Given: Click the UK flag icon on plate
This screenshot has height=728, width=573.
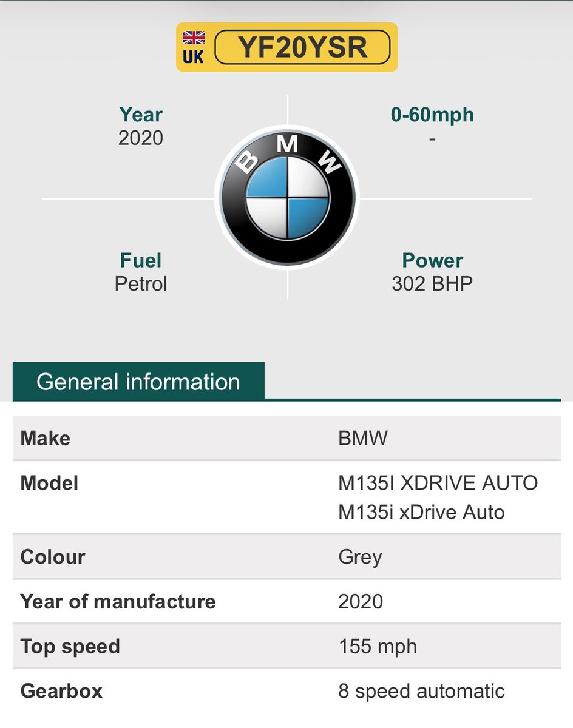Looking at the screenshot, I should coord(194,38).
